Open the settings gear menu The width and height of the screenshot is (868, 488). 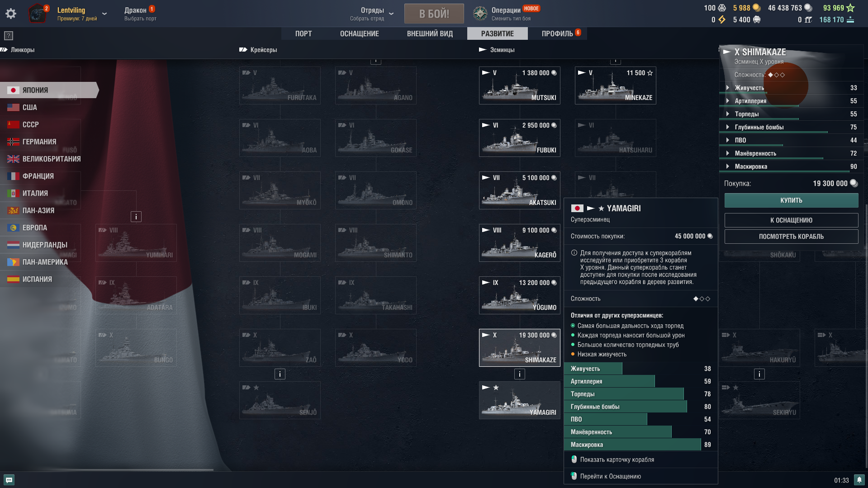11,14
